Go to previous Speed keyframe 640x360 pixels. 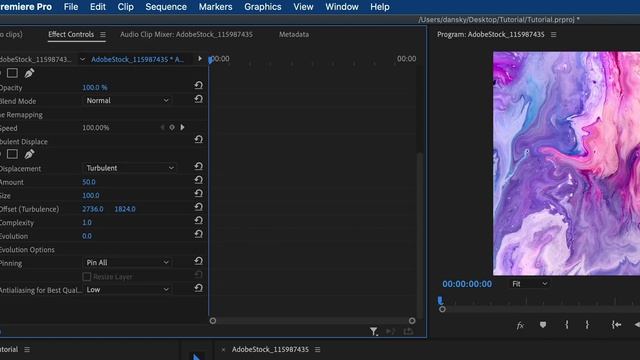pos(162,127)
